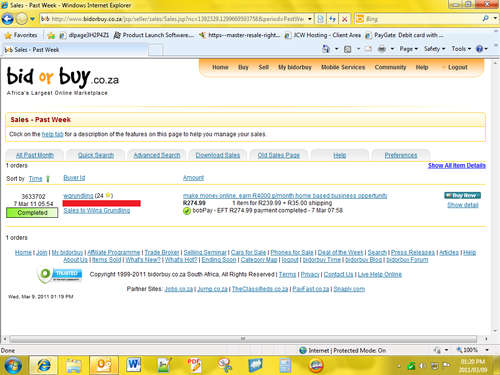The height and width of the screenshot is (375, 500).
Task: Click the green Completed status button
Action: [32, 213]
